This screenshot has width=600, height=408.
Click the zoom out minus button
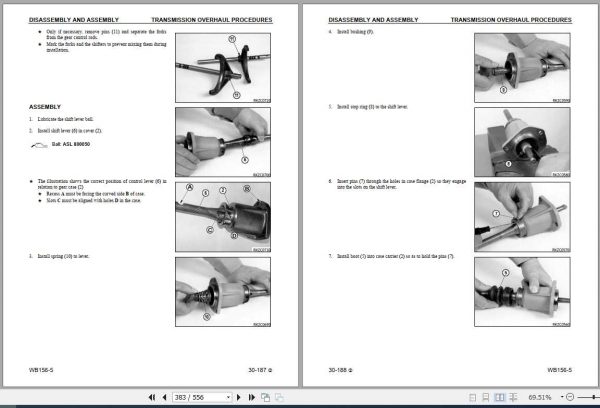coord(570,397)
